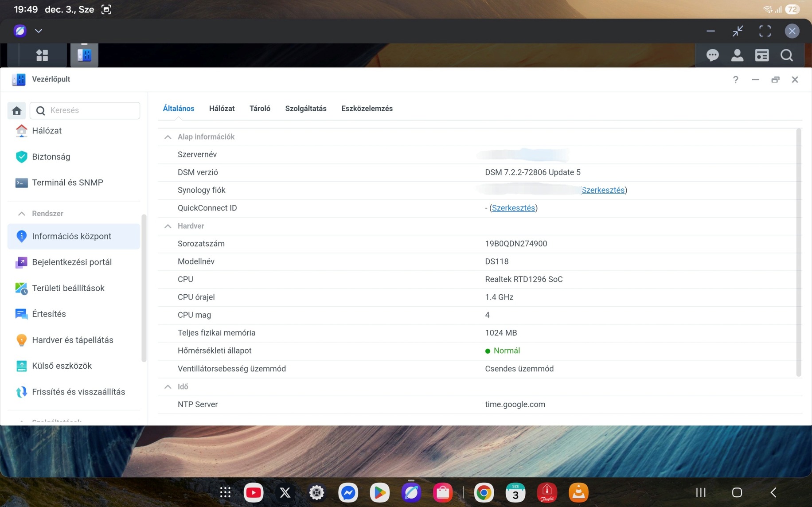
Task: Open the screen capture status icon
Action: pos(106,9)
